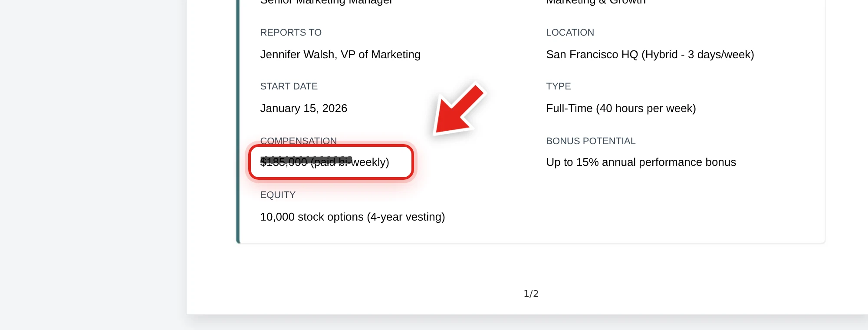Click the 1/2 page number indicator
The image size is (868, 330).
(531, 294)
